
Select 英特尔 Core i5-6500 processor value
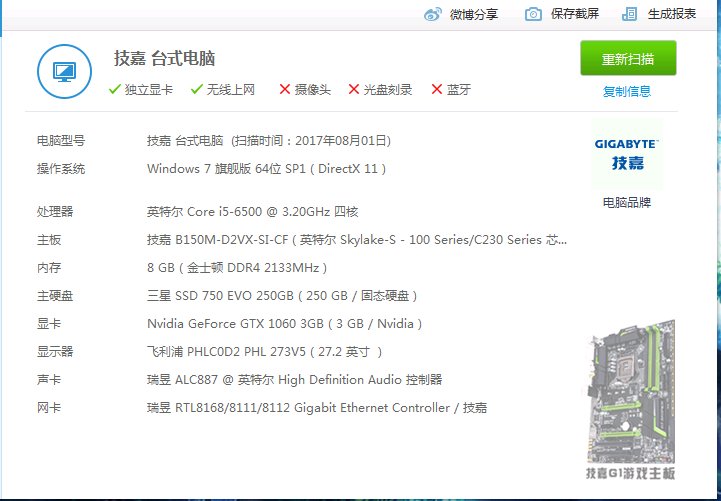[x=252, y=211]
